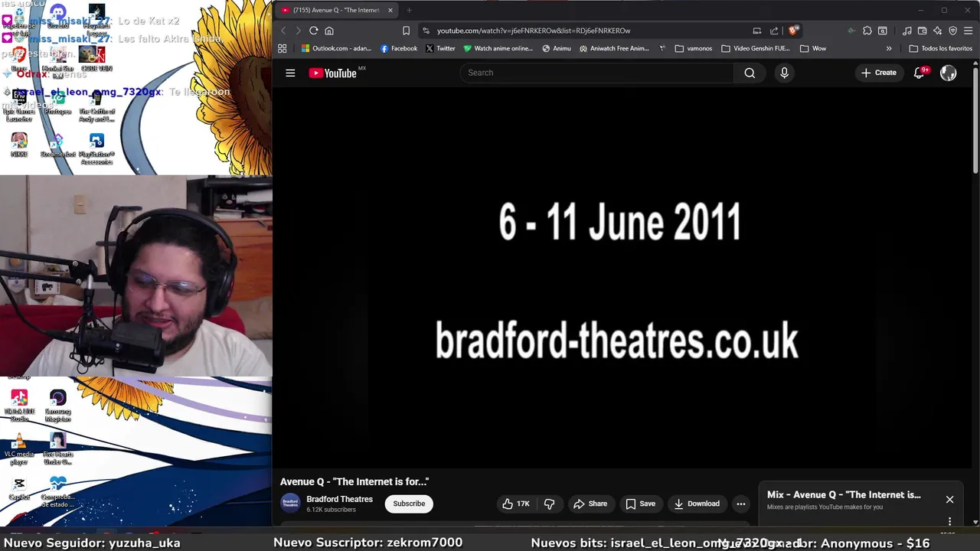Open the Twitter bookmark

tap(440, 48)
